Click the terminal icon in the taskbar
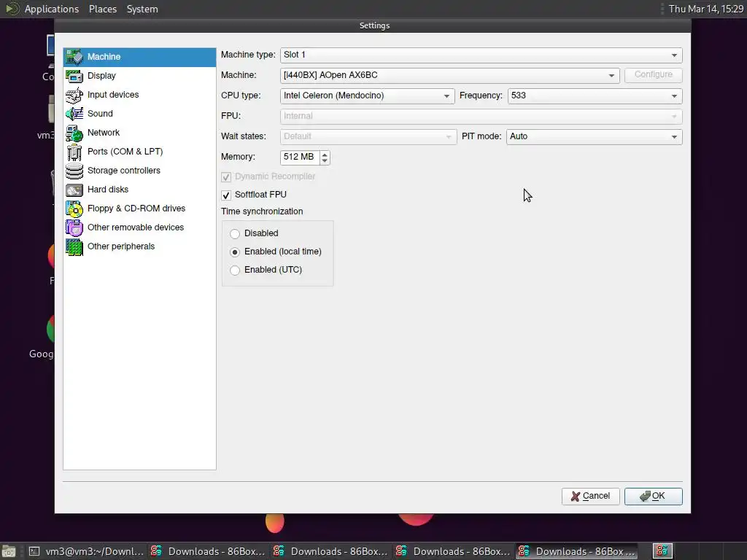The height and width of the screenshot is (560, 747). 34,551
